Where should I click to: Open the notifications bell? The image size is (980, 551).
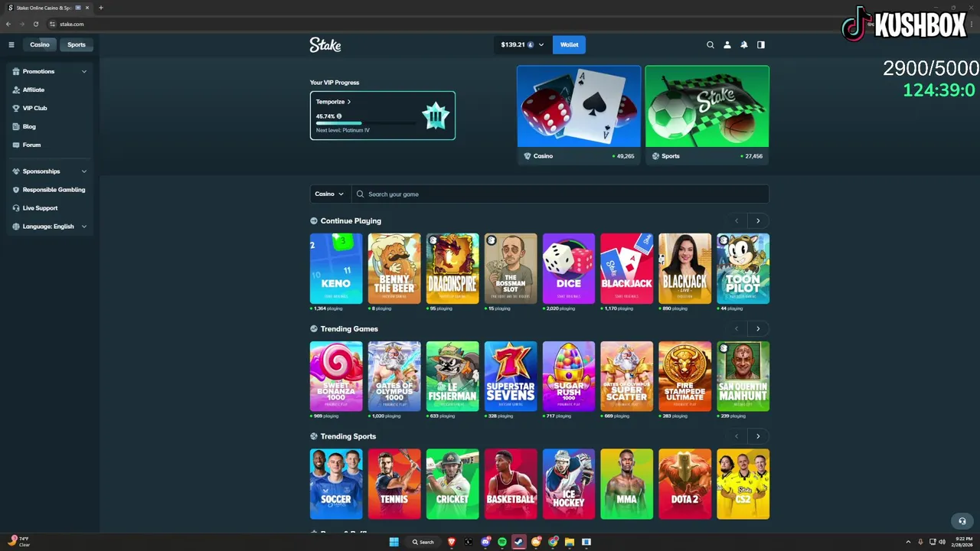click(x=744, y=44)
